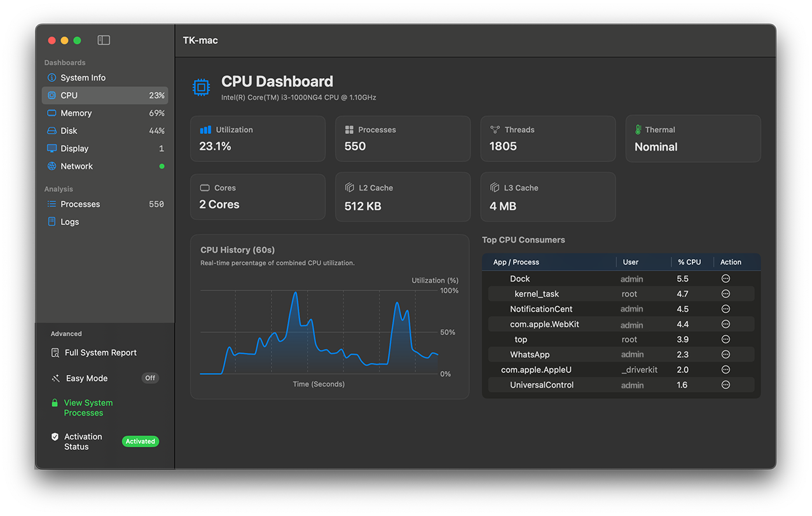Click the CPU chip icon in the header
The height and width of the screenshot is (516, 812).
201,87
